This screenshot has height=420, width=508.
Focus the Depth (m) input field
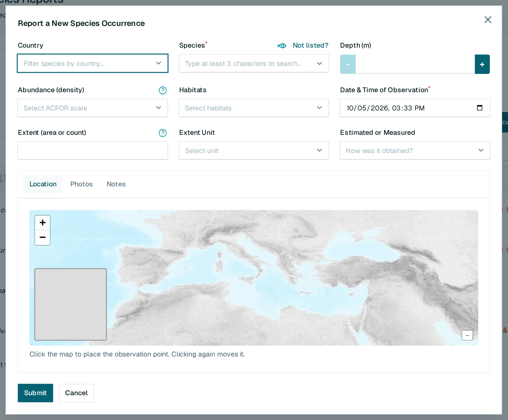(x=415, y=64)
